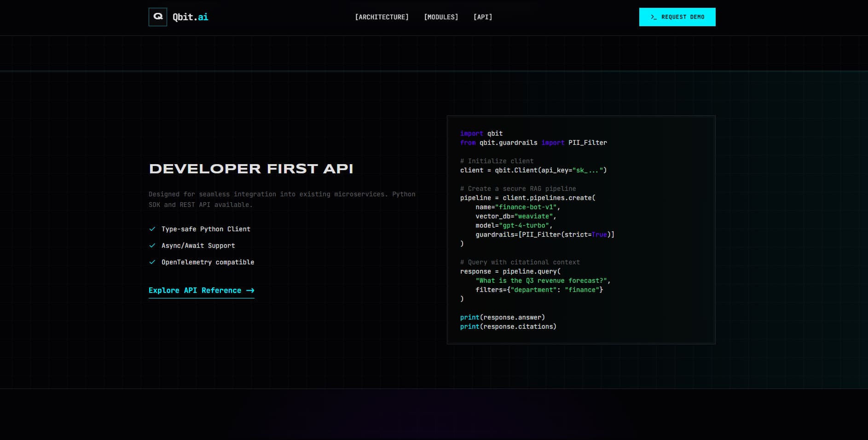Image resolution: width=868 pixels, height=440 pixels.
Task: Click the DEVELOPER FIRST API heading
Action: pos(251,169)
